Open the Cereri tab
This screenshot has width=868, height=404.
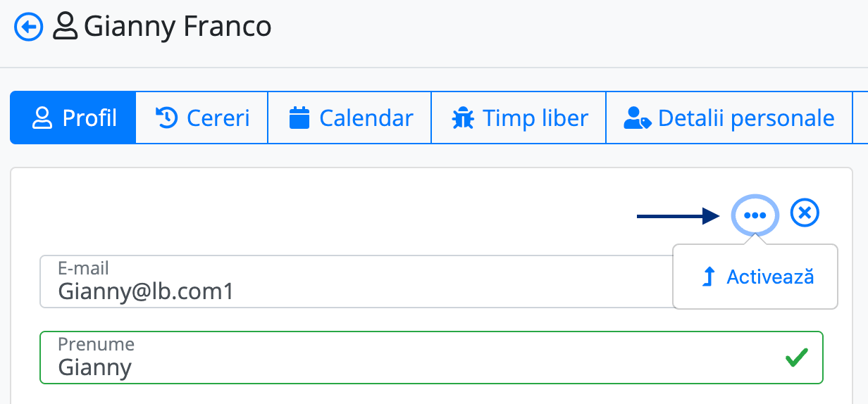coord(202,118)
